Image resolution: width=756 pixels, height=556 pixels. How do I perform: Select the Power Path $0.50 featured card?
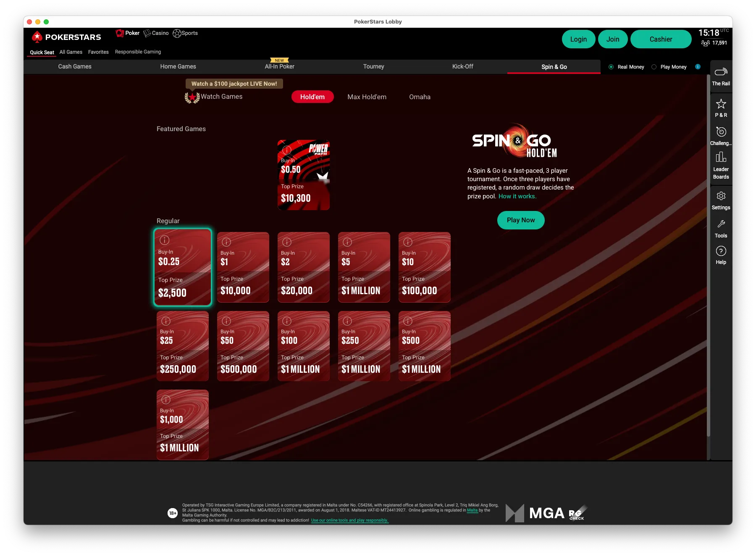point(304,175)
